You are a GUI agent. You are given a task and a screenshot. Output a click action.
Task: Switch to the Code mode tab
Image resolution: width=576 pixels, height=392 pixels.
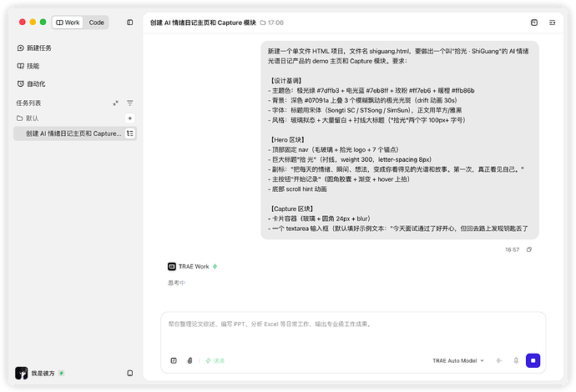96,23
